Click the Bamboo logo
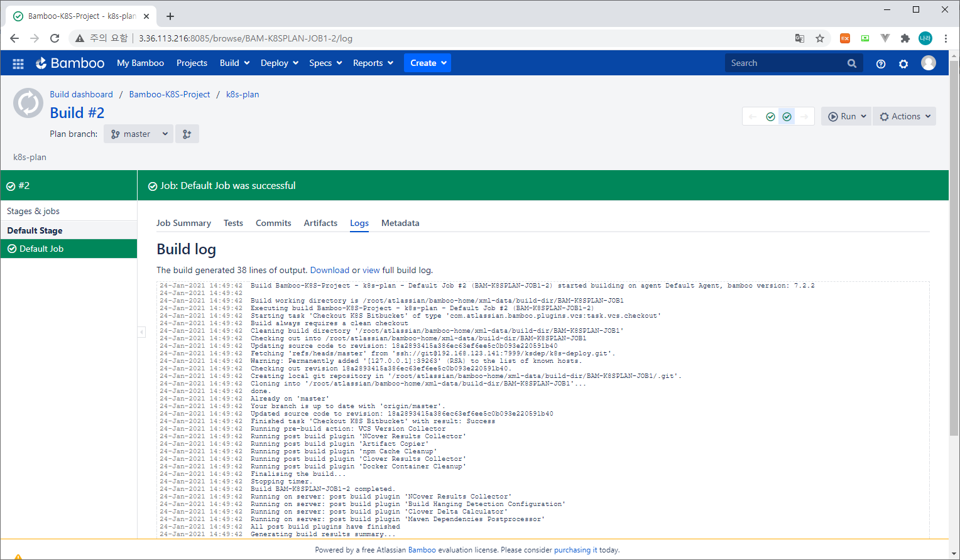This screenshot has width=960, height=560. click(70, 63)
